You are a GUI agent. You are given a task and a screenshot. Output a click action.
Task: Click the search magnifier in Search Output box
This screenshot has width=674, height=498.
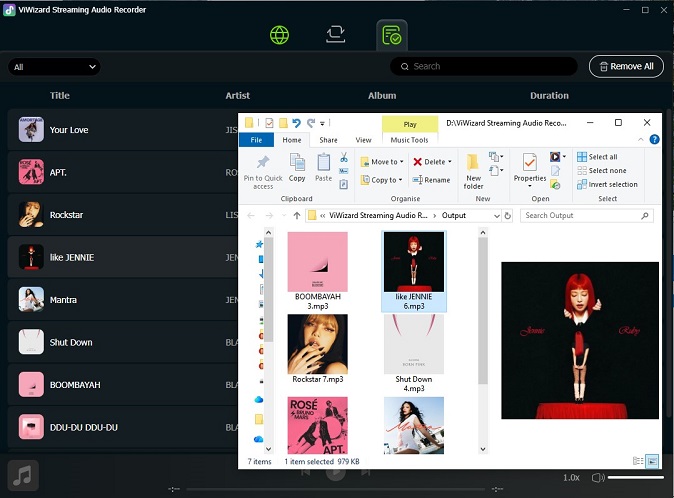point(644,216)
